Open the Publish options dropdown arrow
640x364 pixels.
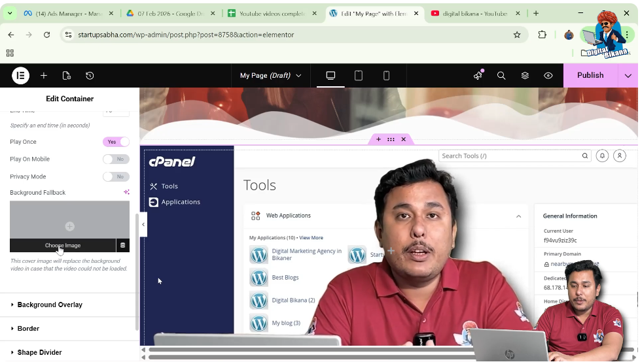628,76
